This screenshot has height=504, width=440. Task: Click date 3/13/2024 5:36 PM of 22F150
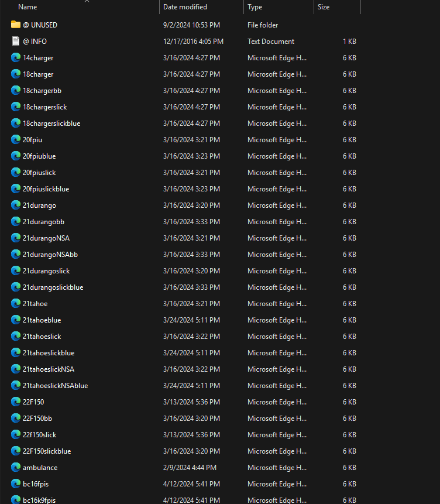point(191,402)
